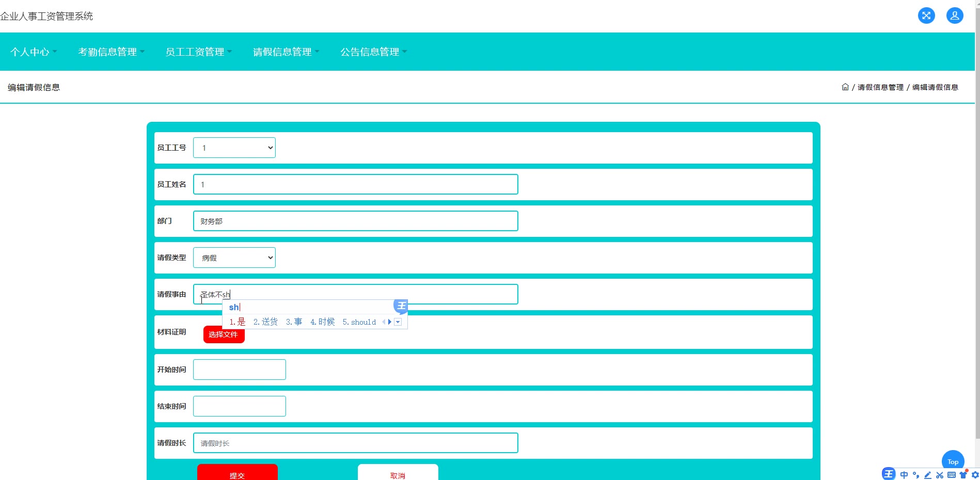This screenshot has width=980, height=480.
Task: Show previous page of IME candidates
Action: click(x=384, y=322)
